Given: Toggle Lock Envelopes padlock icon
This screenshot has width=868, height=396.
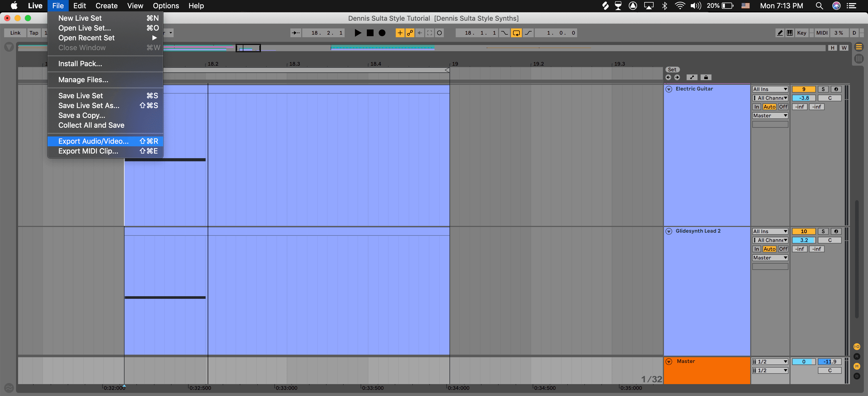Looking at the screenshot, I should point(706,77).
